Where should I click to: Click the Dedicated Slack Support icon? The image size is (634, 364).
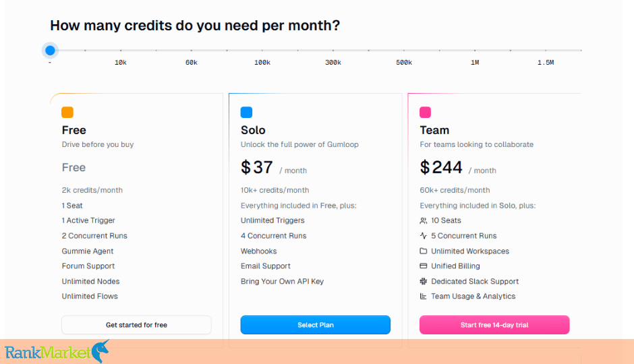click(424, 281)
